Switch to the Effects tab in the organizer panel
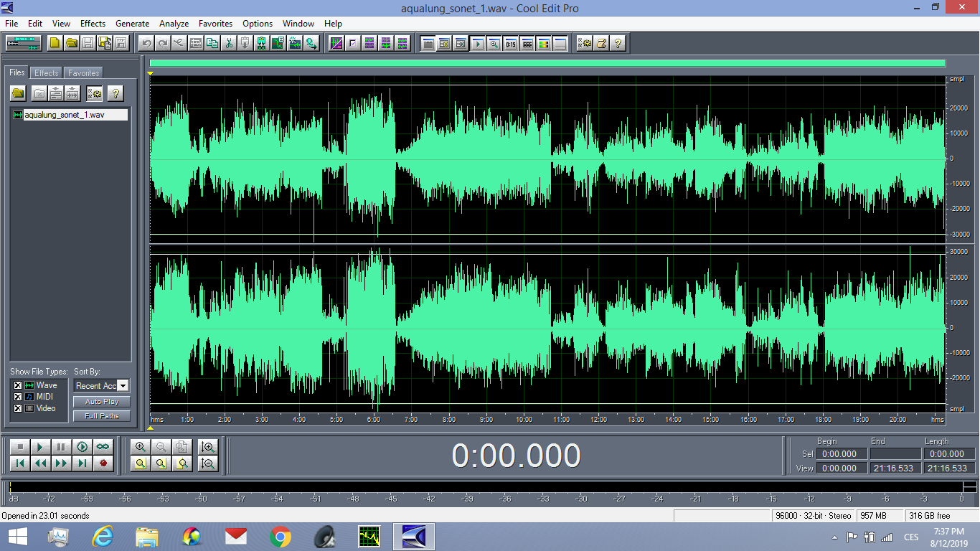 pyautogui.click(x=47, y=73)
